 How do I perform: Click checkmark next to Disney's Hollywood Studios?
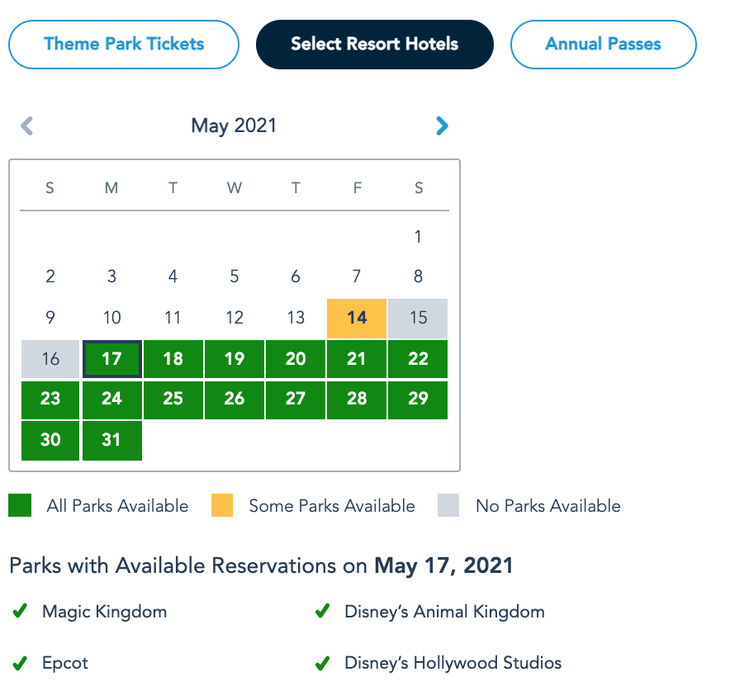(322, 663)
